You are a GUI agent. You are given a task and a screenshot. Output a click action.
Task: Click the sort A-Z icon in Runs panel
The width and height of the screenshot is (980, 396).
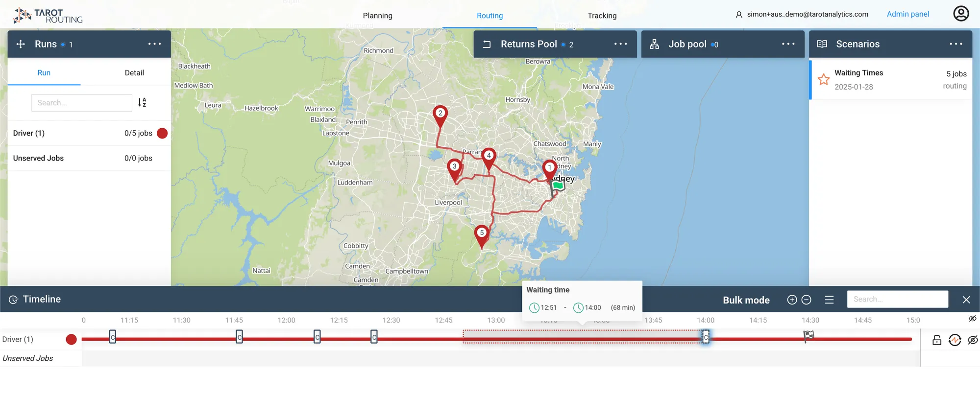coord(142,102)
